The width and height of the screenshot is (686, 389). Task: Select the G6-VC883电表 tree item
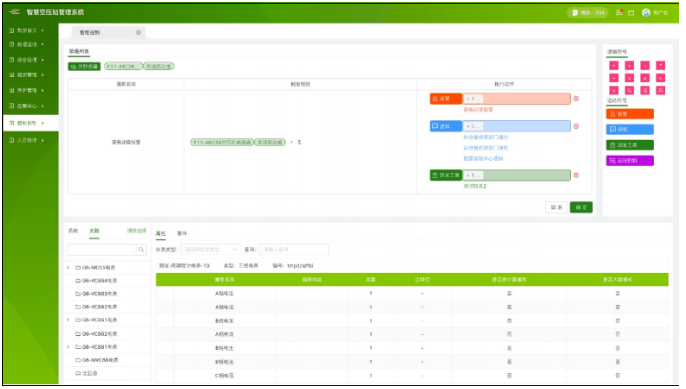96,294
